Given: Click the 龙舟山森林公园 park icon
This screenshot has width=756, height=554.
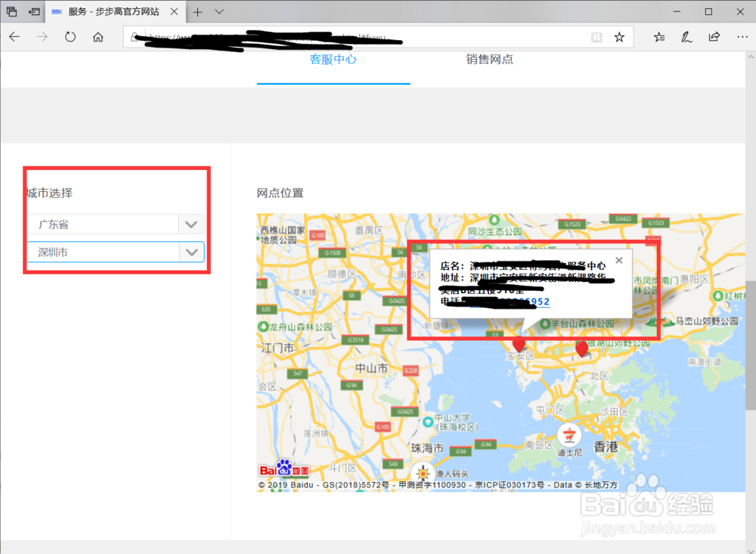Looking at the screenshot, I should pos(263,327).
